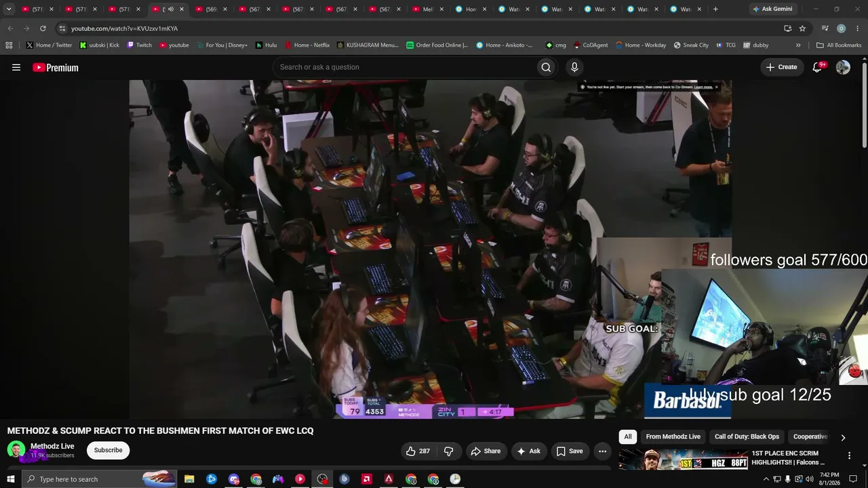This screenshot has width=868, height=488.
Task: Show hidden system tray icons
Action: 766,479
